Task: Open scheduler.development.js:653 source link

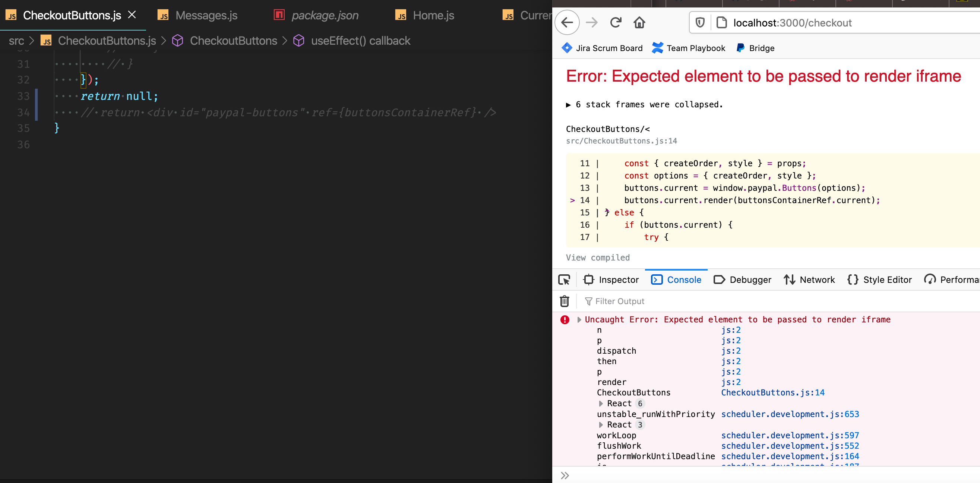Action: click(x=790, y=414)
